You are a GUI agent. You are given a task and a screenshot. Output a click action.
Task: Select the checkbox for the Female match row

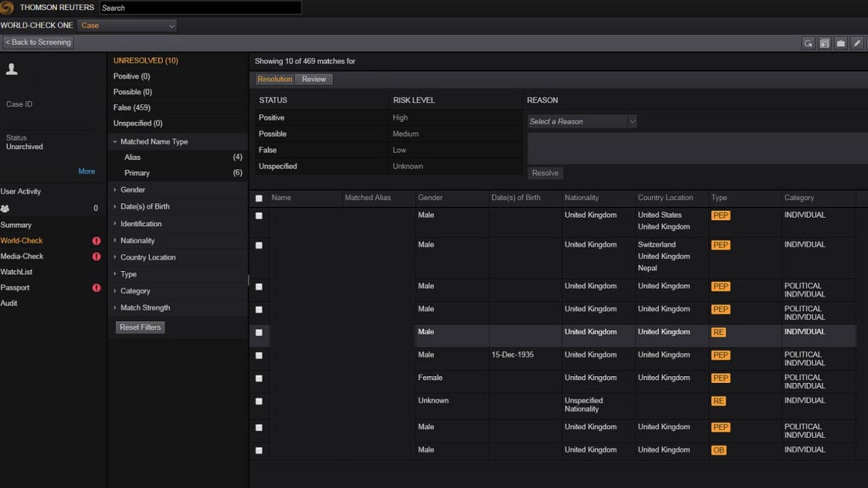click(x=258, y=378)
